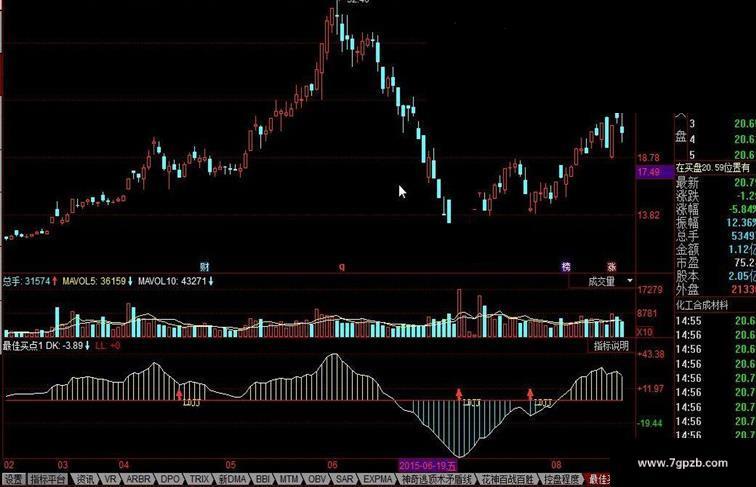The height and width of the screenshot is (487, 756).
Task: Select the 花神百战百胜 indicator tab
Action: click(508, 479)
